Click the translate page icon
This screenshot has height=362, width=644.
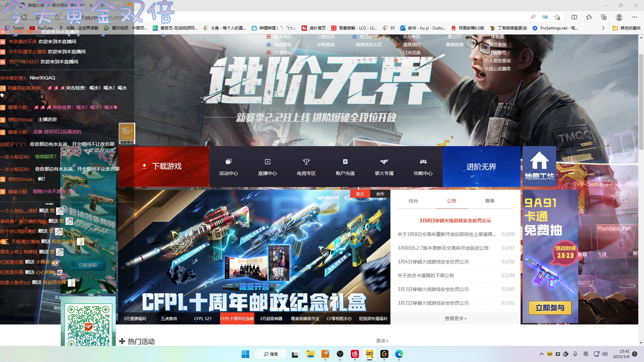click(545, 17)
